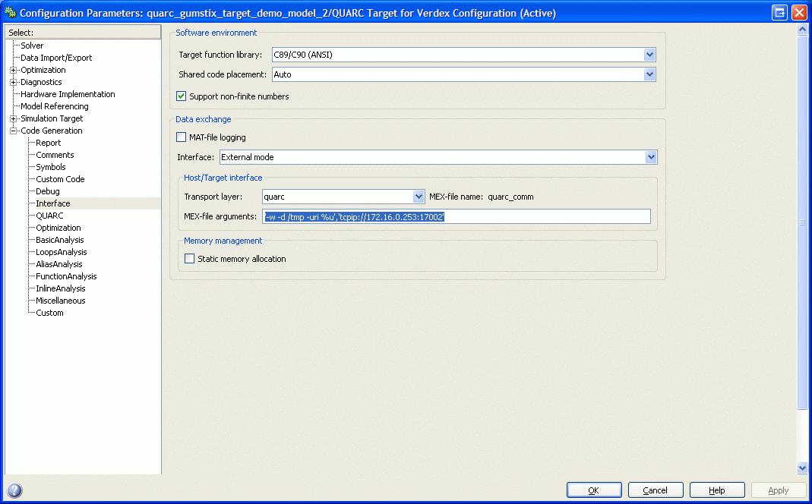
Task: Expand the Optimization tree branch
Action: (12, 70)
